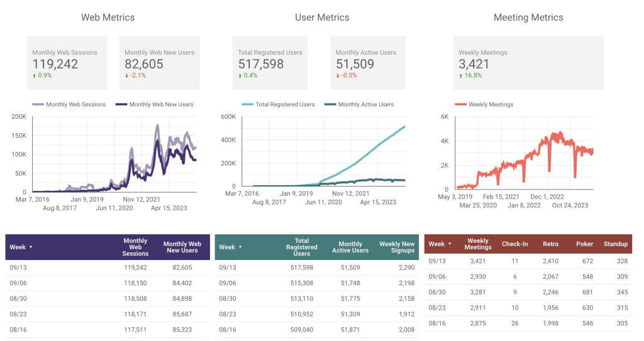Click the up arrow beside 16.8% Weekly Meetings

(461, 76)
